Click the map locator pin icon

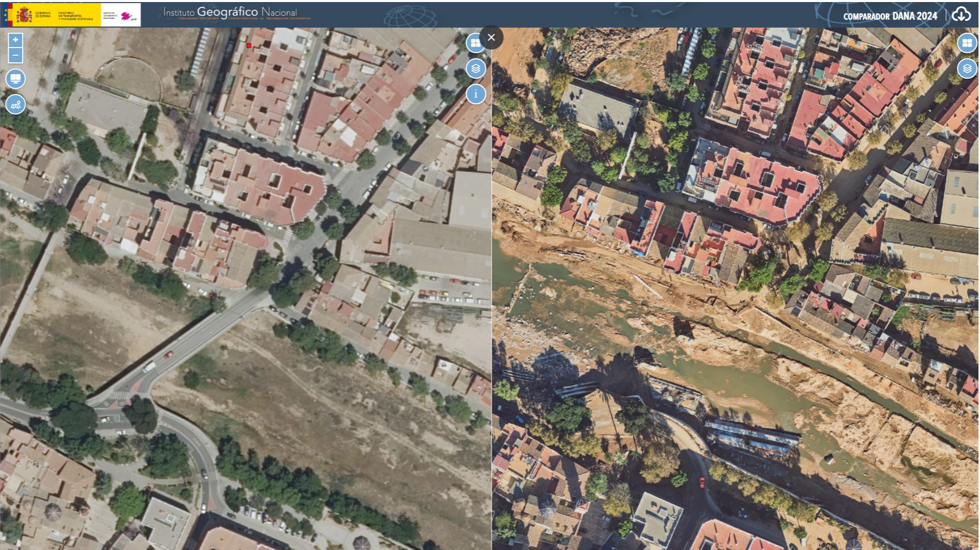[x=15, y=104]
